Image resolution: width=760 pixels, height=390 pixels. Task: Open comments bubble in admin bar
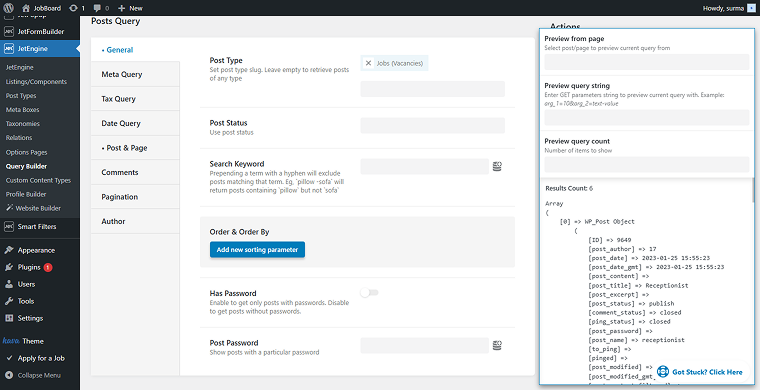pos(97,8)
